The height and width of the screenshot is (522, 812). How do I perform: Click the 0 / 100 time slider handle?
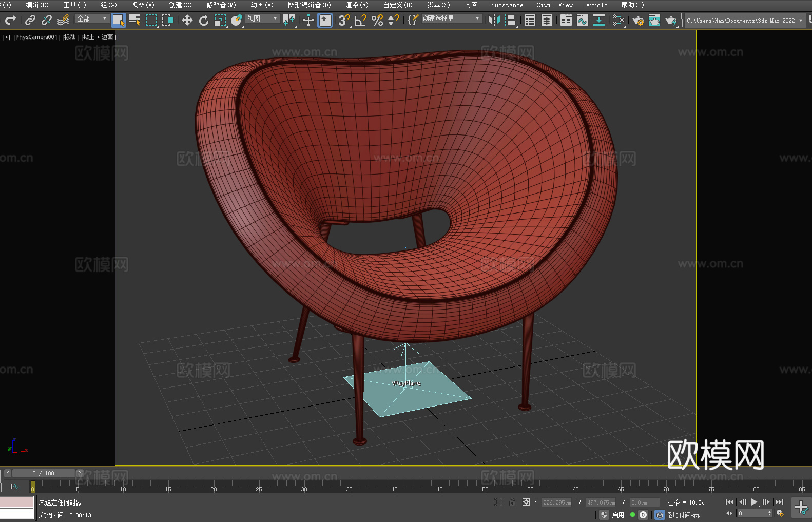44,473
